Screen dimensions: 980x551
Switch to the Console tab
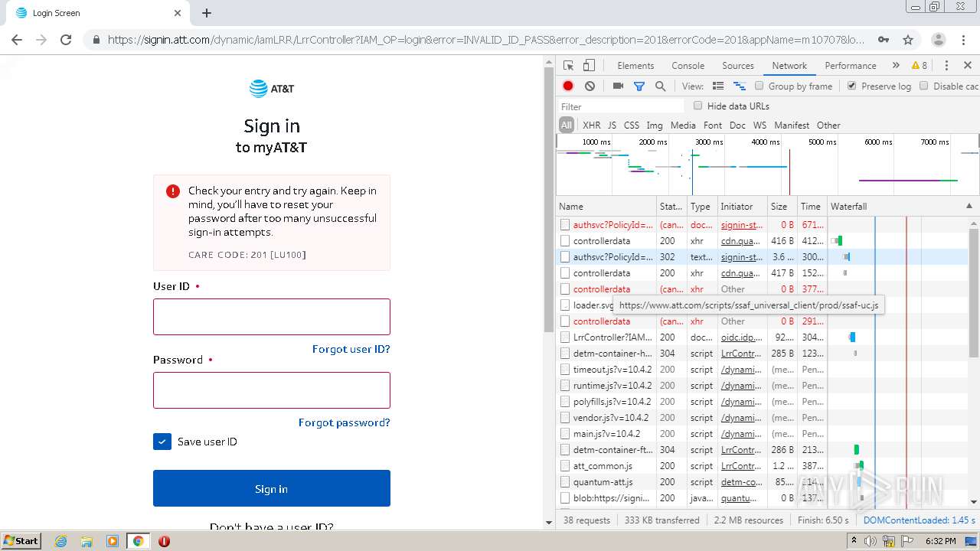pos(688,66)
